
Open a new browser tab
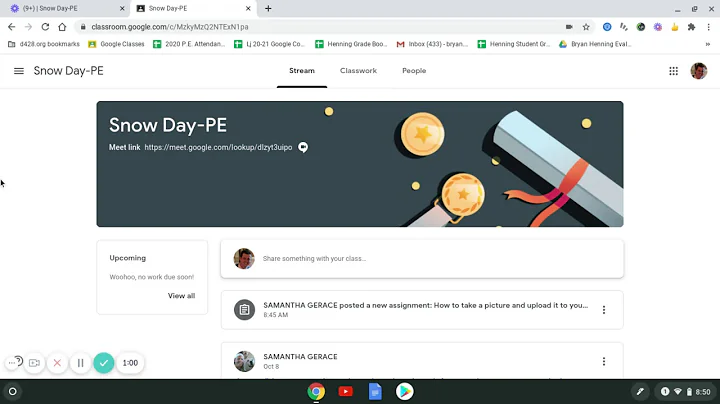268,8
